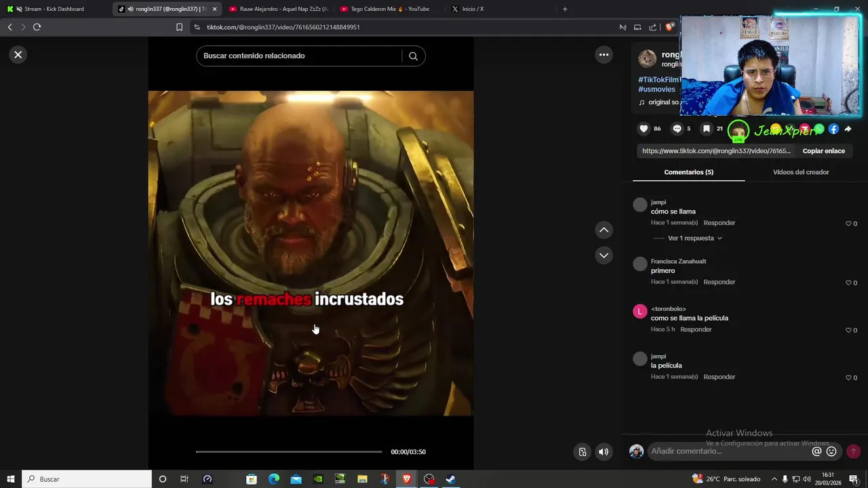Like the video with heart icon
Viewport: 868px width, 488px height.
(x=644, y=129)
